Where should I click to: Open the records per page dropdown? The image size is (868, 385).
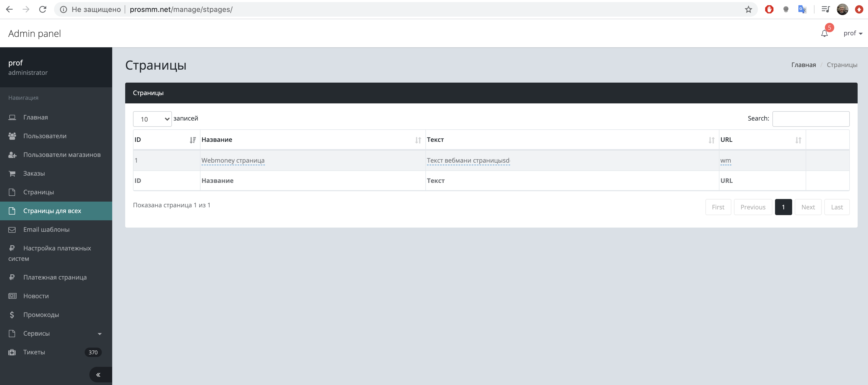pyautogui.click(x=152, y=119)
